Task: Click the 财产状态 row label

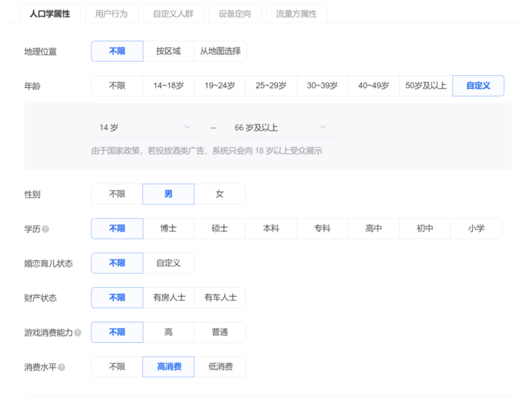Action: [40, 298]
